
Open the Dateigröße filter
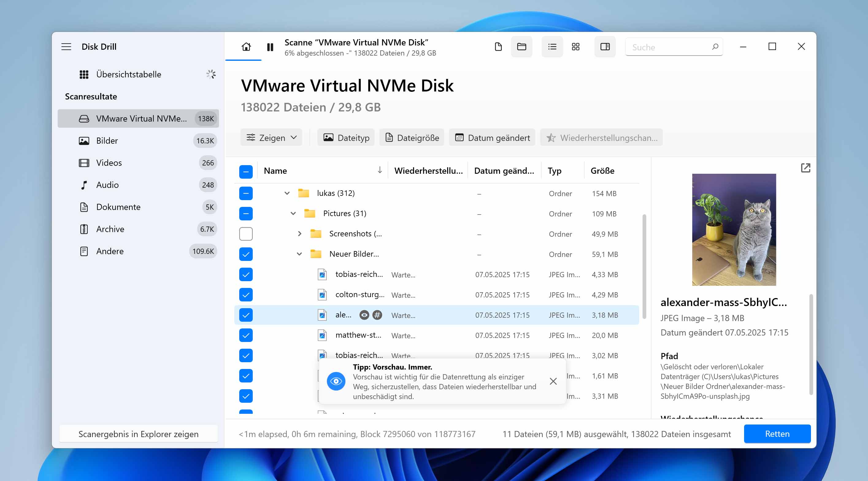[x=412, y=138]
